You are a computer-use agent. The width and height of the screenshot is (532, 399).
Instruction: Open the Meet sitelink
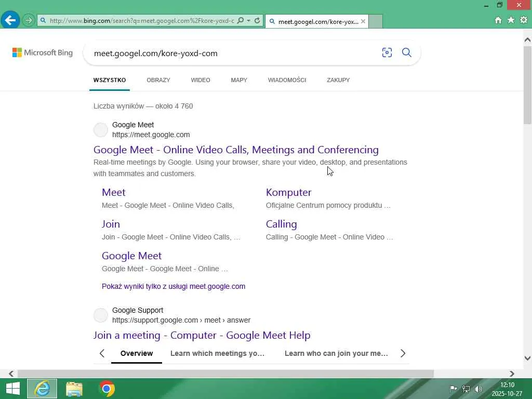[114, 192]
